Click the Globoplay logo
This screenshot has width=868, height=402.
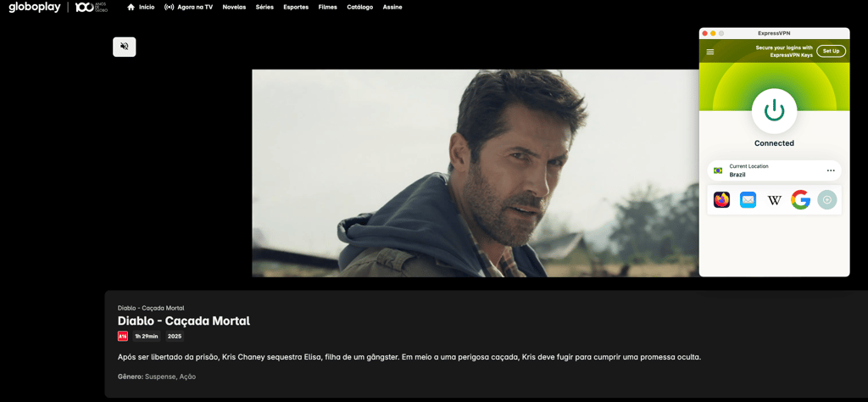pyautogui.click(x=34, y=7)
